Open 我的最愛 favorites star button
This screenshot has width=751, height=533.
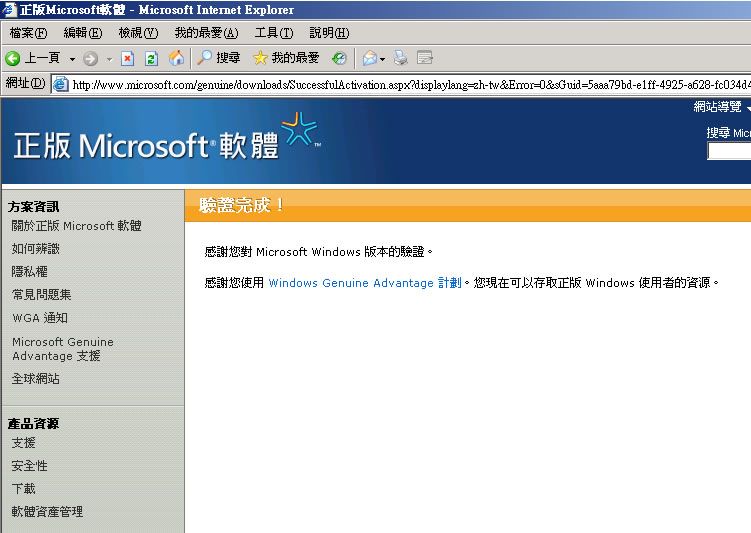pos(286,58)
